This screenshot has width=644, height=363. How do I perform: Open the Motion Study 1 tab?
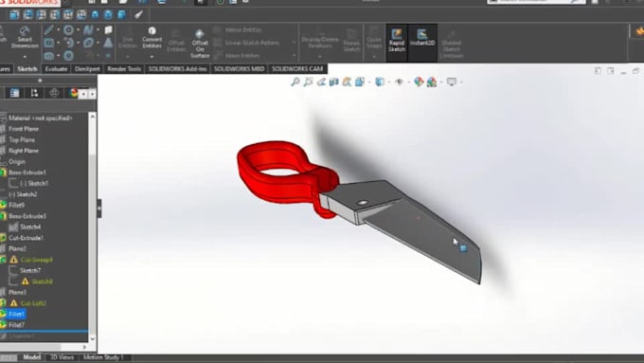pos(103,357)
